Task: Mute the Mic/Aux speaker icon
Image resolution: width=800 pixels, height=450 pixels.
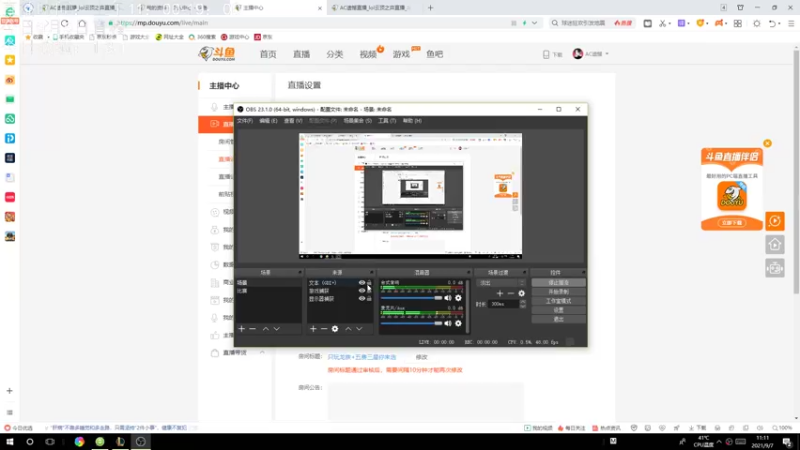Action: (x=448, y=323)
